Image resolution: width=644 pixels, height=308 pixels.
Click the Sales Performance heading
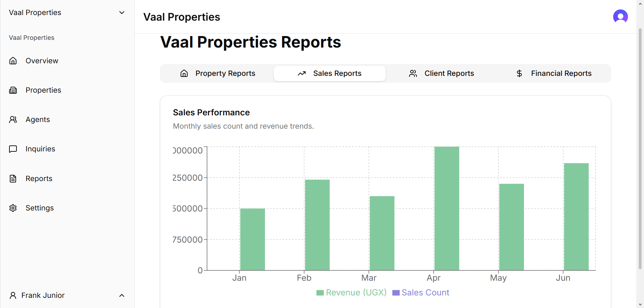tap(211, 113)
